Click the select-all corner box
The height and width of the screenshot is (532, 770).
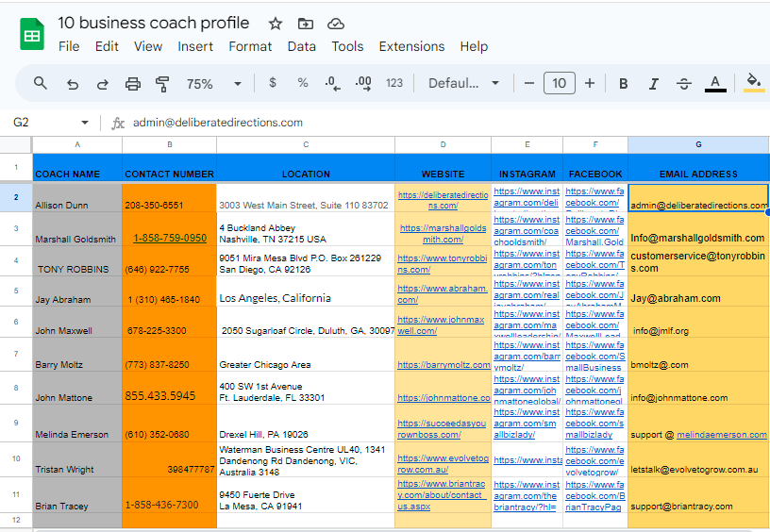[x=16, y=144]
